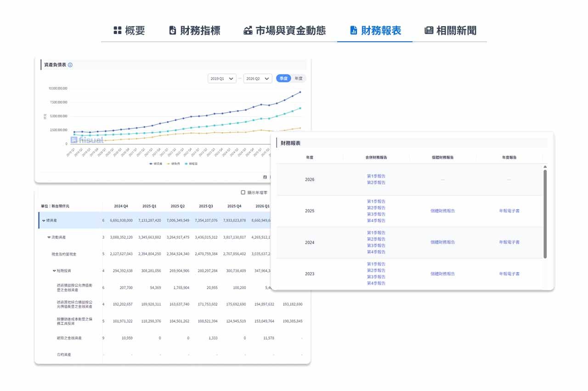Click the scroll-up arrow in 財務報表 panel
Screen dimensions: 588x391
pos(545,167)
